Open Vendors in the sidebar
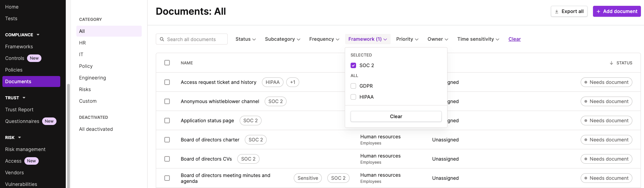The height and width of the screenshot is (188, 644). [x=14, y=173]
